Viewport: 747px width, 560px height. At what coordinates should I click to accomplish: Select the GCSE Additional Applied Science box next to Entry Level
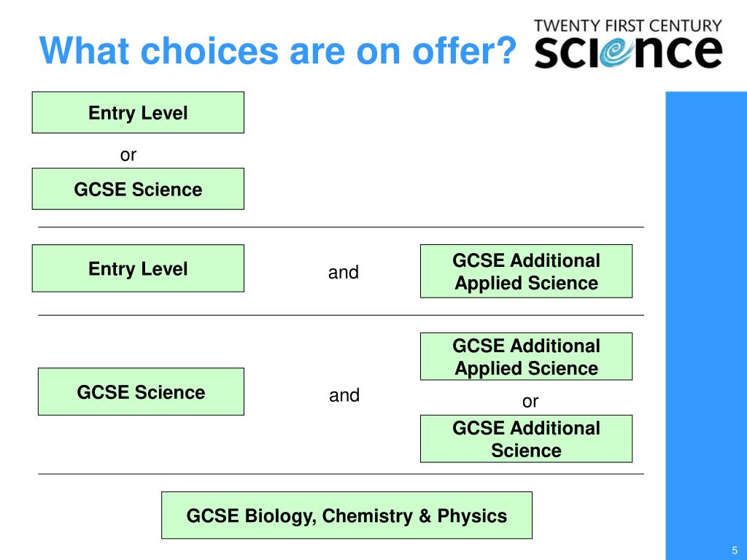tap(527, 271)
